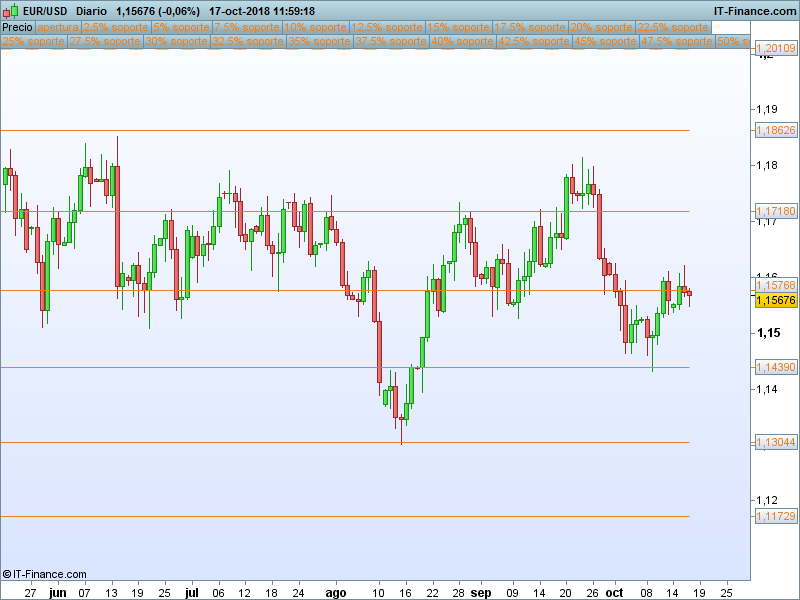Click the 1,12 axis value
The image size is (800, 600).
(767, 500)
